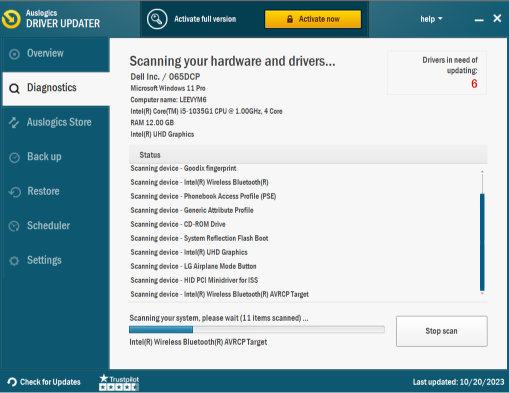Select the row System Reflection Flash Boot

[199, 238]
